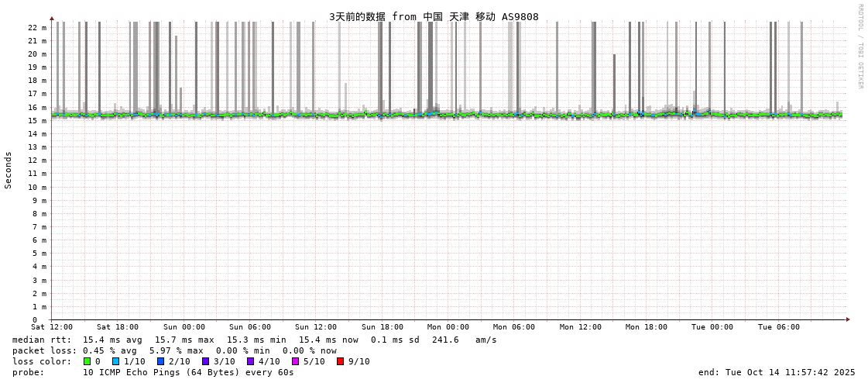Screen dimensions: 868x383
Task: Click the Mon 18:00 time axis label
Action: 647,327
